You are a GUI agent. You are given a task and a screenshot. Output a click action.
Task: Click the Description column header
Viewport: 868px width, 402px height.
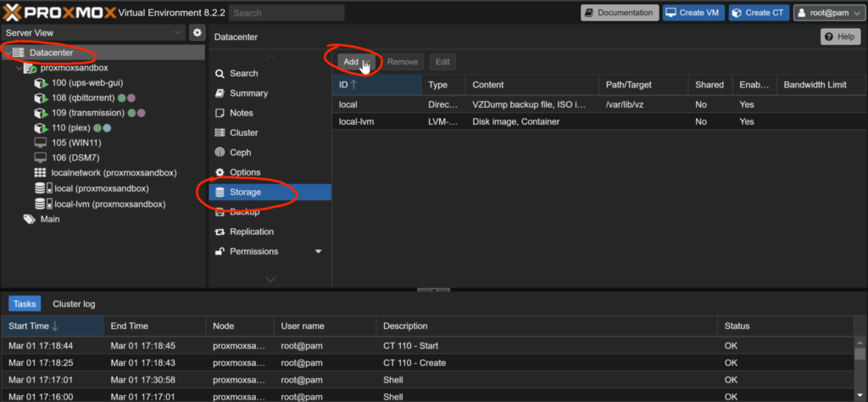pos(547,327)
